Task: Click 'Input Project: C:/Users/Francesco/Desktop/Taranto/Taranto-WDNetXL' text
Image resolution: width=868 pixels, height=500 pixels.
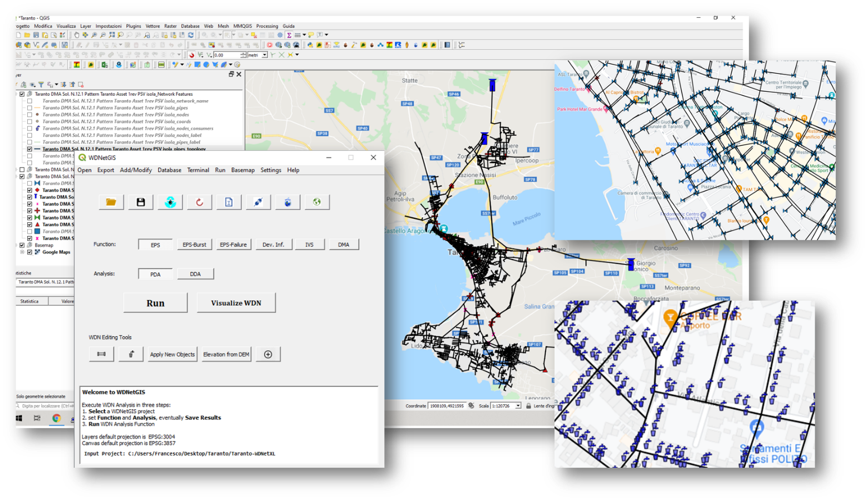Action: [x=180, y=454]
